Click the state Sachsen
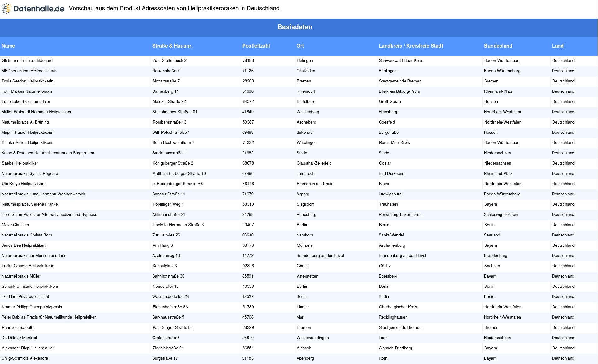 pyautogui.click(x=492, y=266)
